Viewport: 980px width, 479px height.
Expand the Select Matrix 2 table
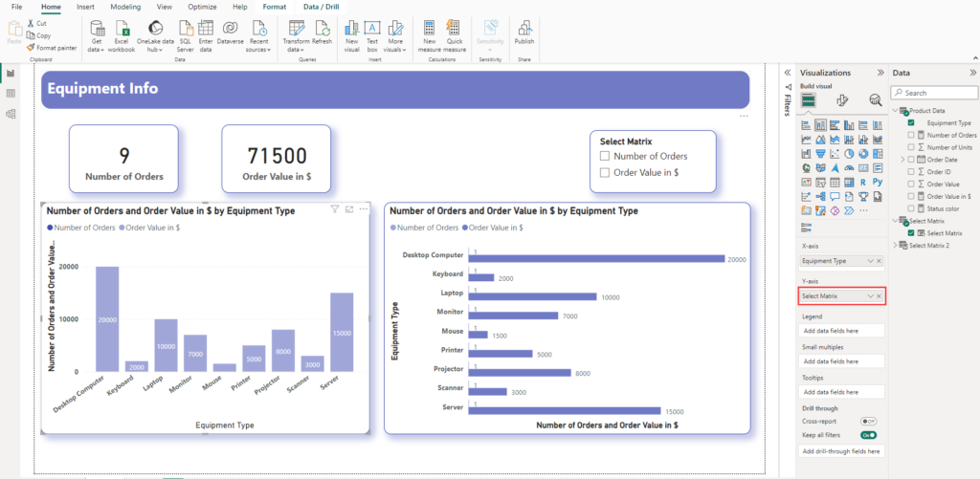click(896, 246)
